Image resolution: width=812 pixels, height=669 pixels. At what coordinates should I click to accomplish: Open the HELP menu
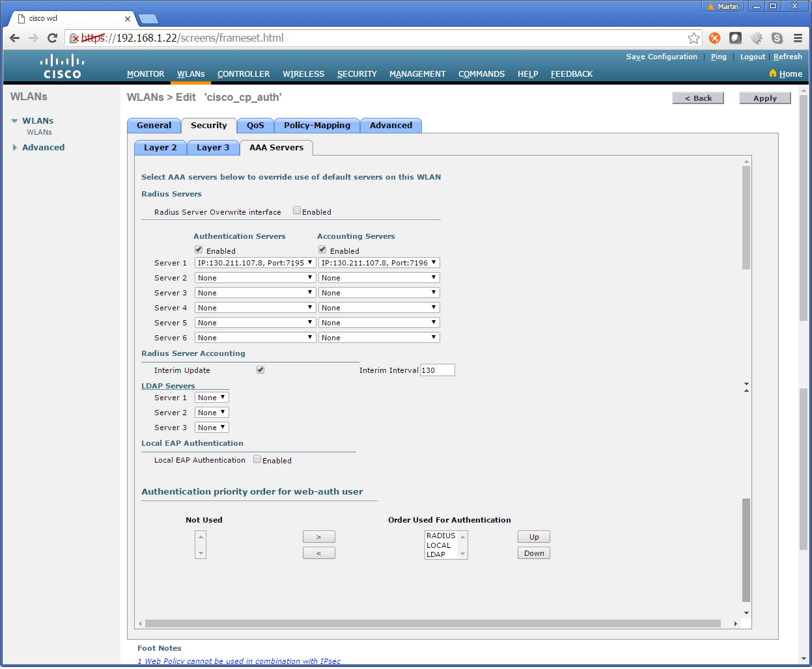pyautogui.click(x=528, y=74)
